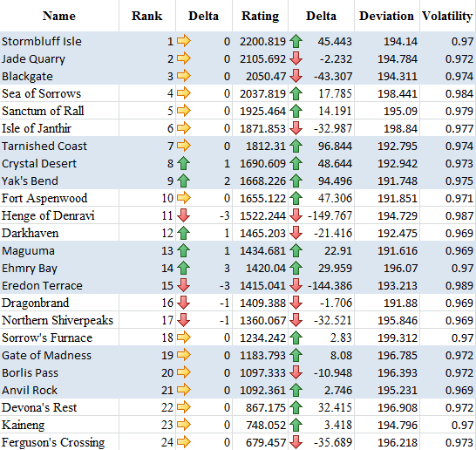The image size is (476, 450).
Task: Click the Volatility column header
Action: pyautogui.click(x=447, y=16)
